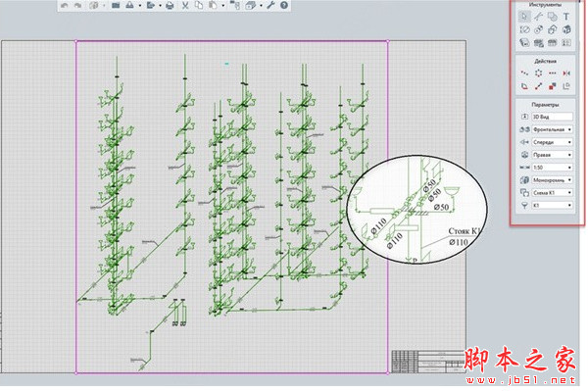
Task: Click the new 3D model cube icon
Action: pos(94,5)
